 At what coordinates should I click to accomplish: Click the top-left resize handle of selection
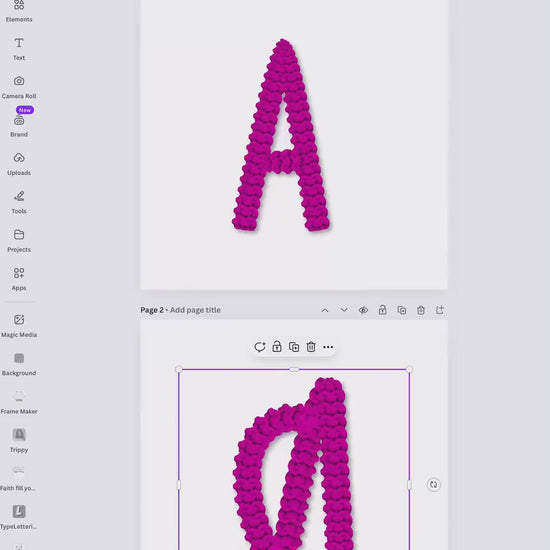179,369
